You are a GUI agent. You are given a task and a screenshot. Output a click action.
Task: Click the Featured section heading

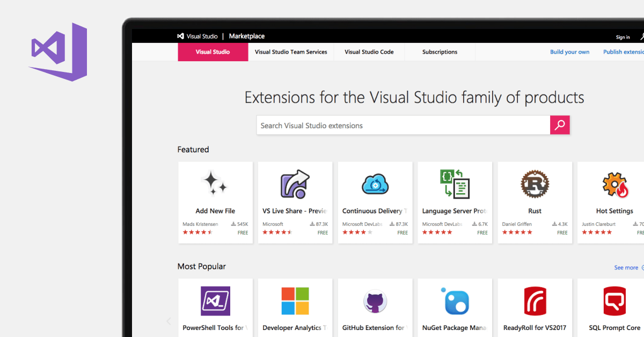[193, 150]
